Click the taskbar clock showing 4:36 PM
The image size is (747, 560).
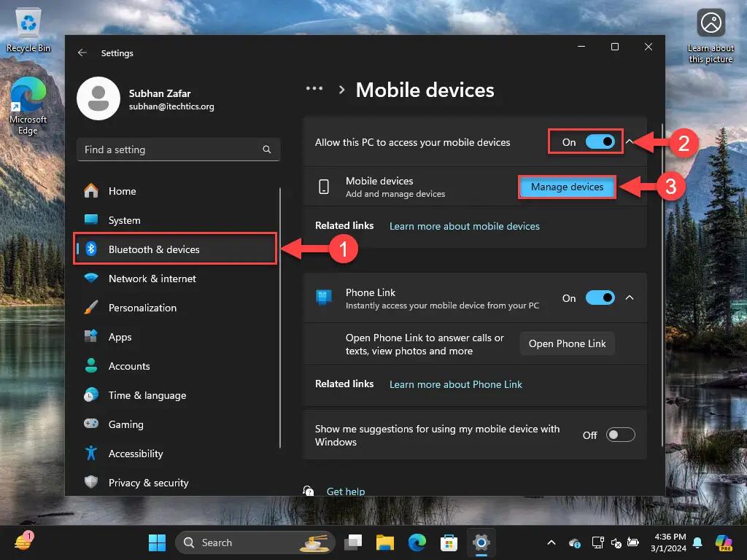coord(669,542)
